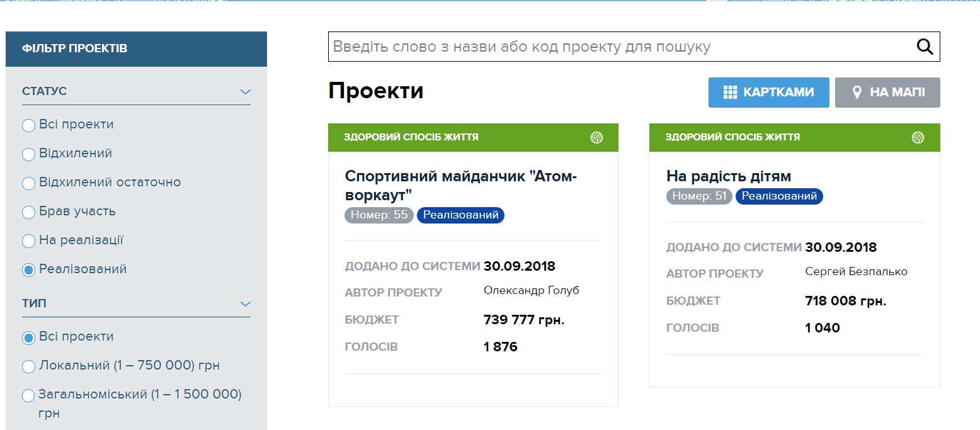Image resolution: width=980 pixels, height=430 pixels.
Task: Select Всі проекти under Статус
Action: tap(28, 125)
